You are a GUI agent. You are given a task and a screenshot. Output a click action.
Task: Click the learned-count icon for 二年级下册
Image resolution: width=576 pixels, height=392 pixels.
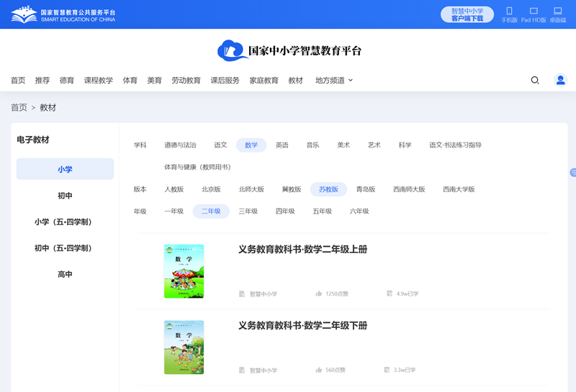[x=387, y=370]
